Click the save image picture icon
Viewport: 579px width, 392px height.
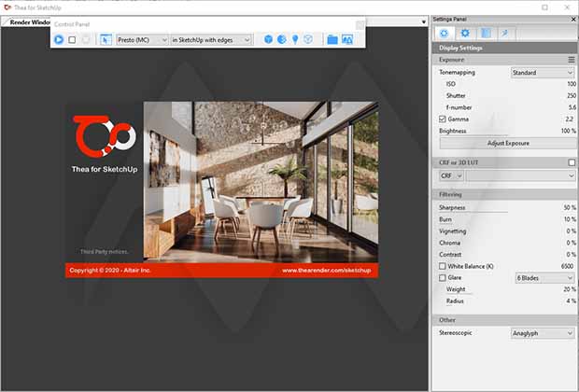(347, 39)
